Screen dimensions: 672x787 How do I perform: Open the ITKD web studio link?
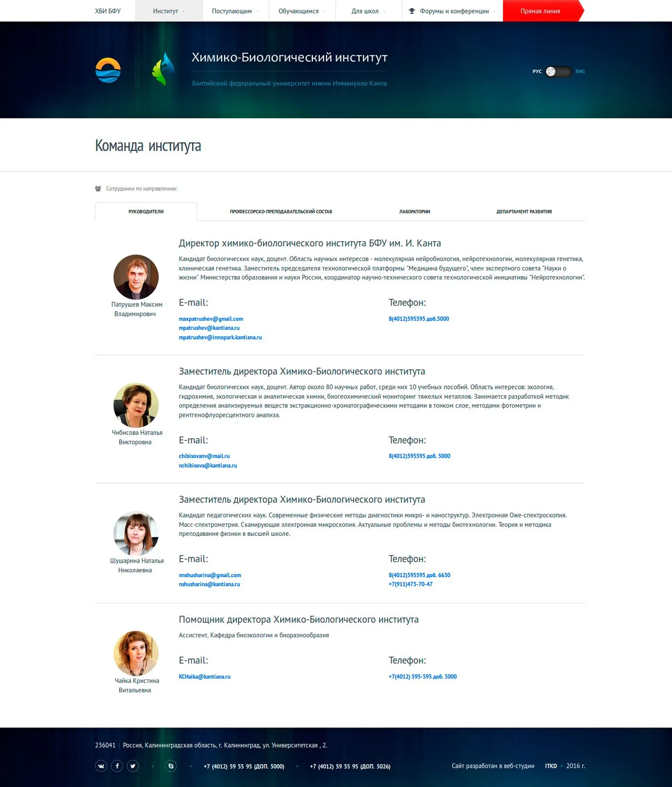[551, 766]
